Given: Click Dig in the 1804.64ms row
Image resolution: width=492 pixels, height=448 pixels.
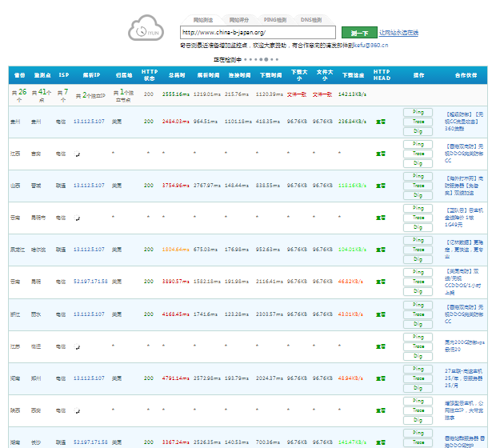Looking at the screenshot, I should (418, 259).
